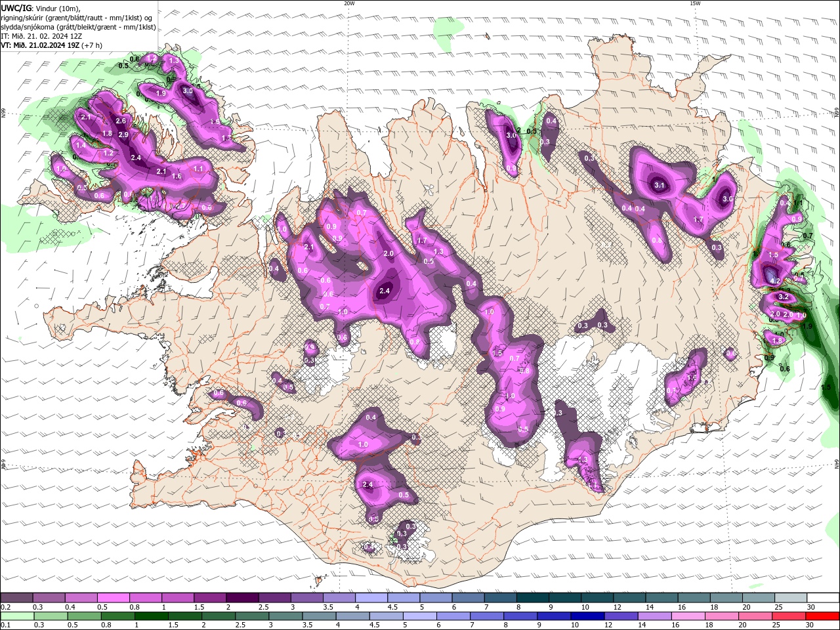
Task: Click the 3.1 snowfall value in the northeast
Action: pos(660,186)
